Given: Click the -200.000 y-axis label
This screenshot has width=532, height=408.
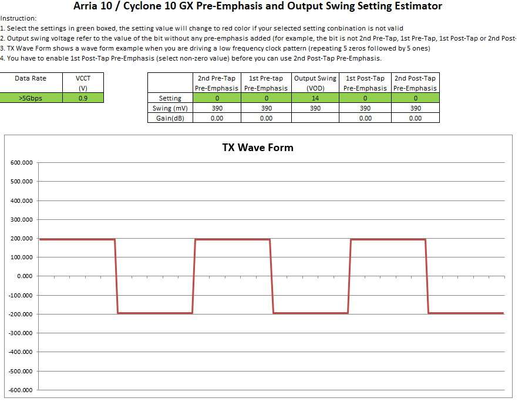Looking at the screenshot, I should click(21, 315).
